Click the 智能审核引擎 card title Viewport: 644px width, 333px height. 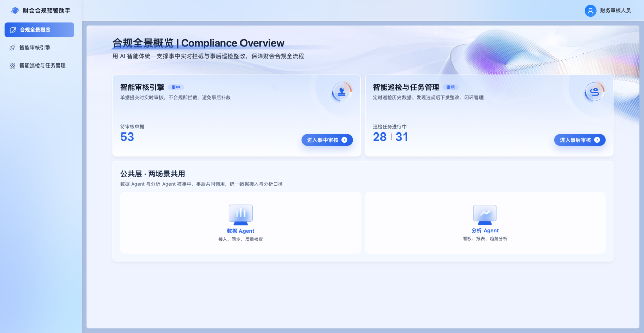[x=142, y=87]
